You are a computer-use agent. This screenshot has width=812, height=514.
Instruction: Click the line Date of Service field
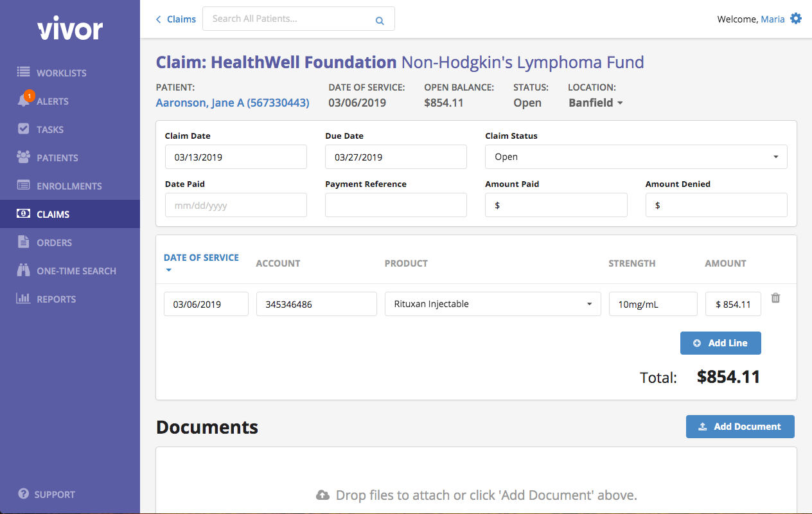click(206, 304)
